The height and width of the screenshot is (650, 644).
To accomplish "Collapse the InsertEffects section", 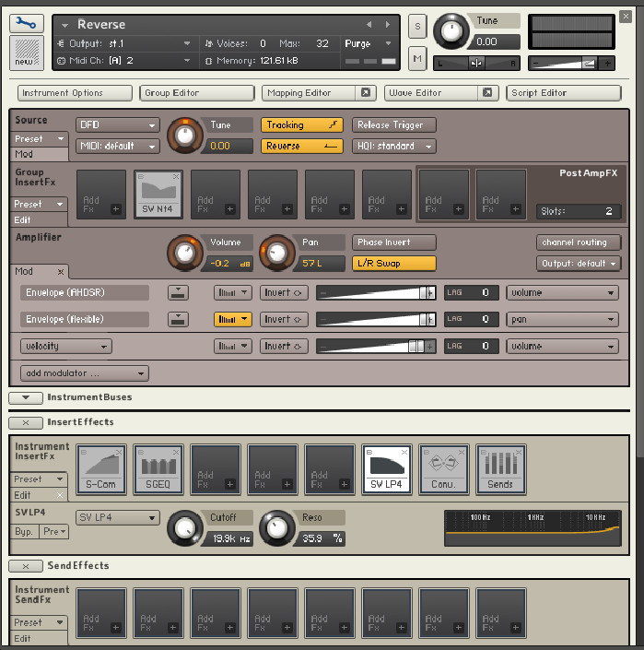I will (26, 422).
